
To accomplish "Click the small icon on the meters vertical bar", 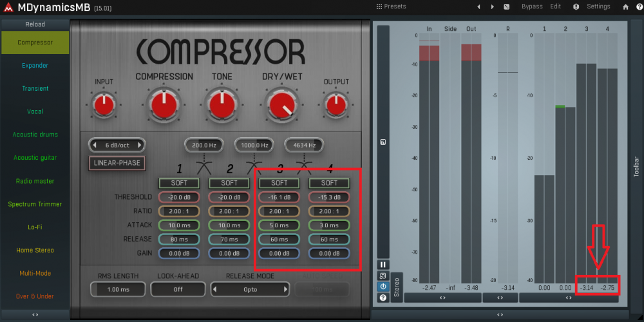I will [x=383, y=142].
